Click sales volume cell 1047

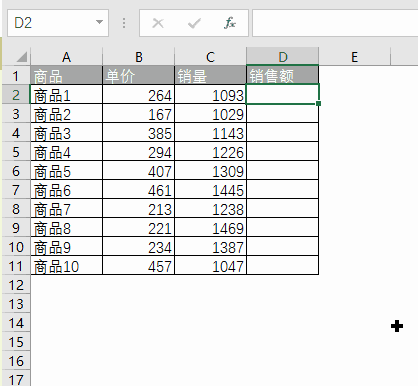210,265
